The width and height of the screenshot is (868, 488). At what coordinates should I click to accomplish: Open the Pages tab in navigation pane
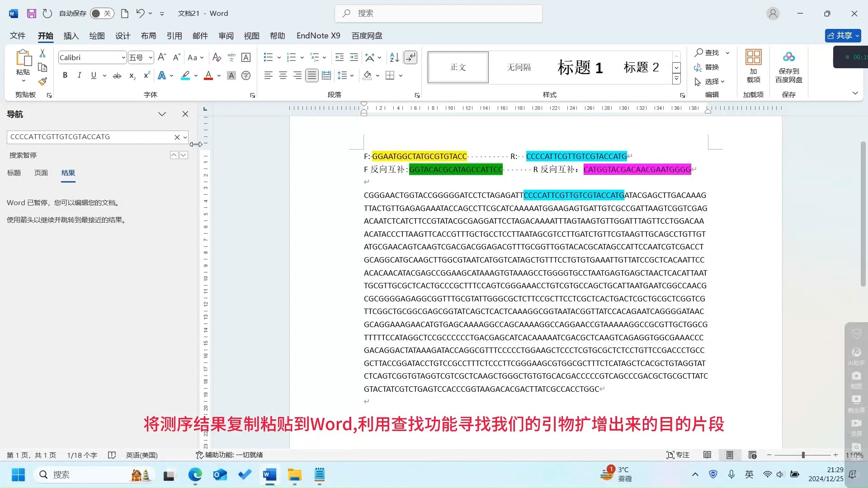pos(41,173)
